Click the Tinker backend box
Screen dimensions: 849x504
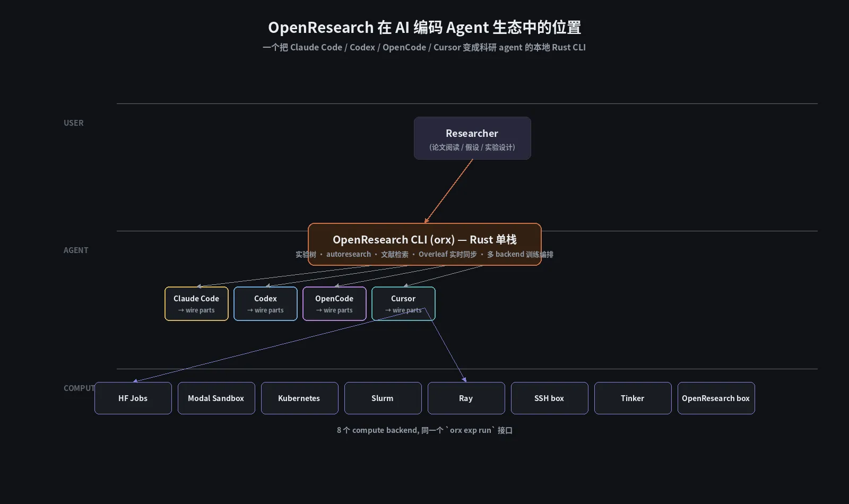pyautogui.click(x=633, y=398)
